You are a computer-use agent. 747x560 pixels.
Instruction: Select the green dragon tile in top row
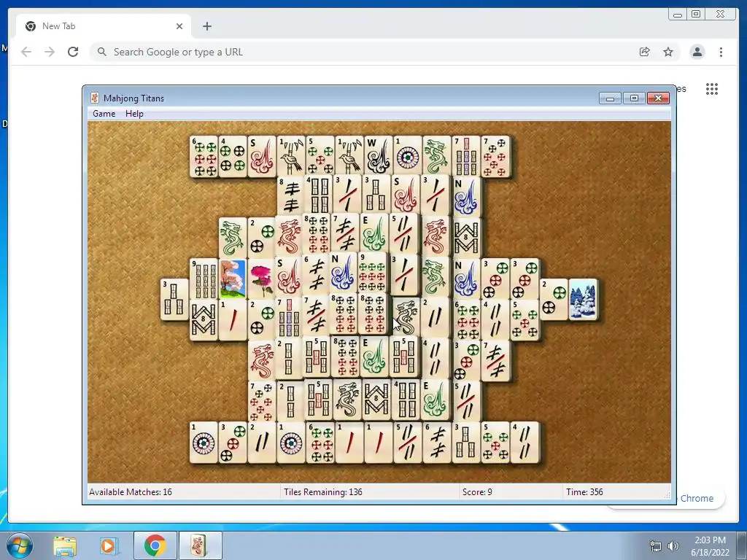(x=436, y=156)
